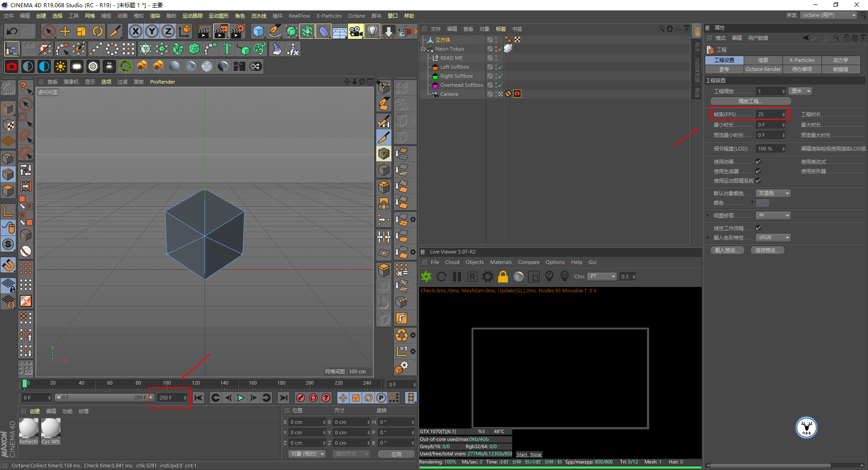868x470 pixels.
Task: Click the Undo arrow icon
Action: 12,31
